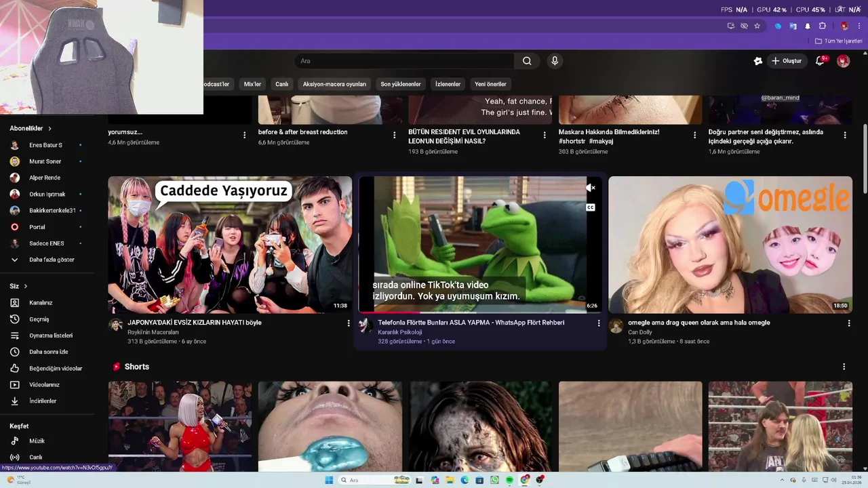Open Can Dolly channel link
Image resolution: width=868 pixels, height=488 pixels.
[639, 332]
